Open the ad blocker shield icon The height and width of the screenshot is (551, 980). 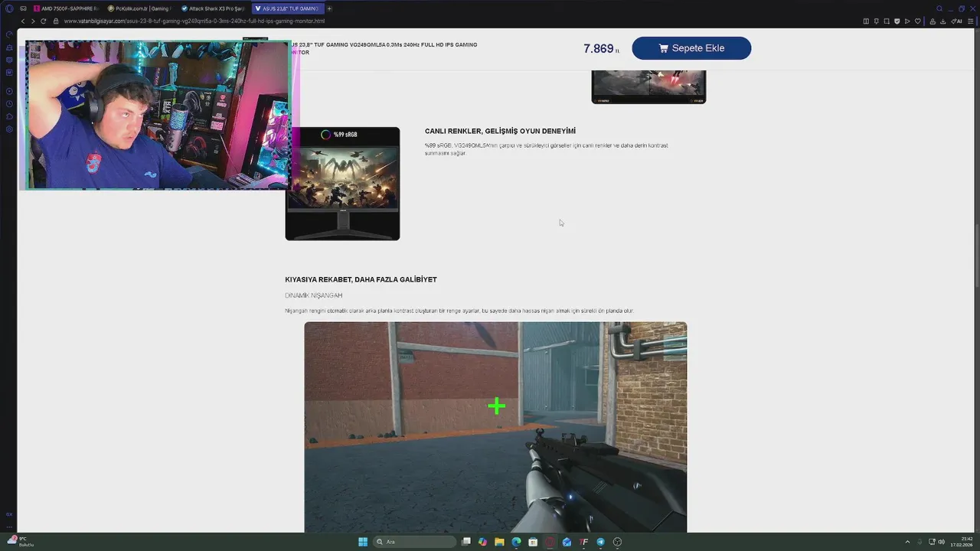(897, 21)
